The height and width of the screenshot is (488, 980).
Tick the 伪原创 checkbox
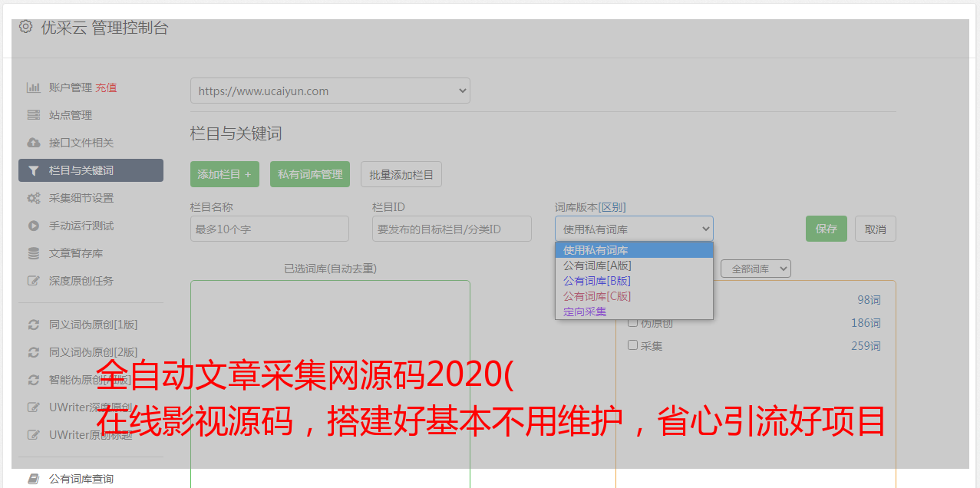pos(633,322)
